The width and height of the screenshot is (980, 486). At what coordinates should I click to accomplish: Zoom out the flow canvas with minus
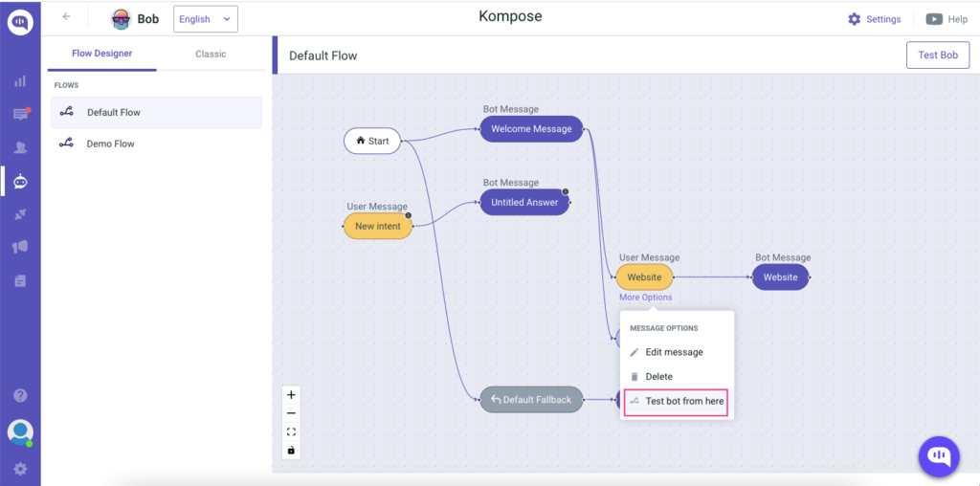point(291,413)
